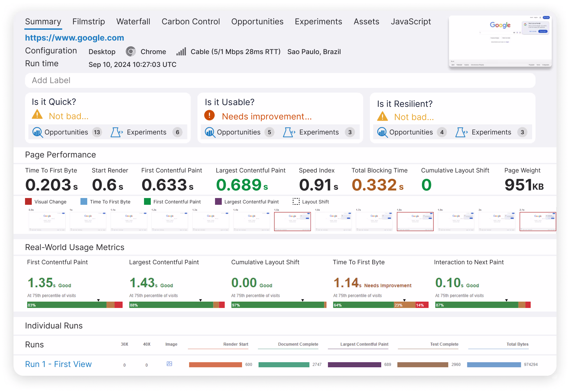Click the Google page screenshot thumbnail
This screenshot has width=570, height=392.
pos(500,41)
